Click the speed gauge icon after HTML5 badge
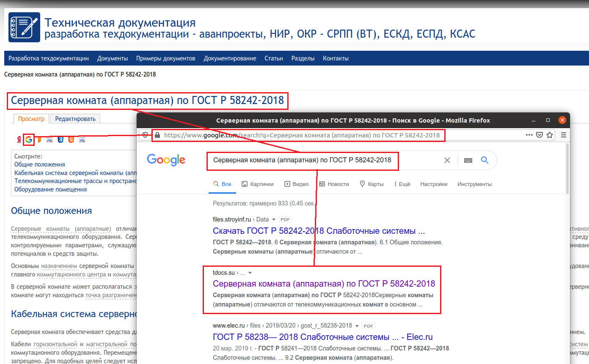Screen dimensions: 589x364 pos(82,140)
